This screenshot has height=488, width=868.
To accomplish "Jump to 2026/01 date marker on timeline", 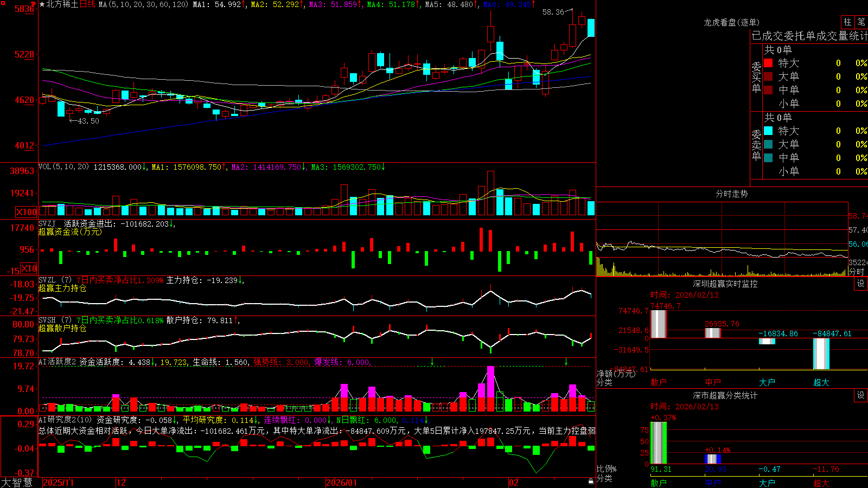I will click(342, 483).
